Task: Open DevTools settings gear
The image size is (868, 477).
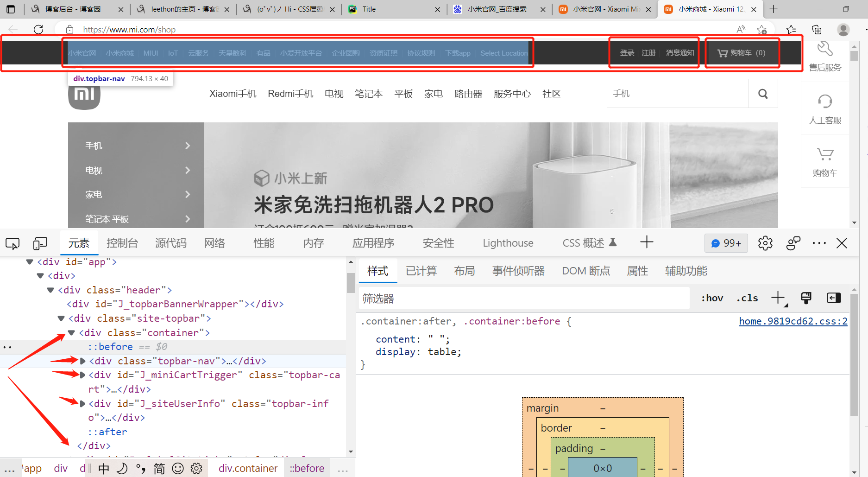Action: point(765,243)
